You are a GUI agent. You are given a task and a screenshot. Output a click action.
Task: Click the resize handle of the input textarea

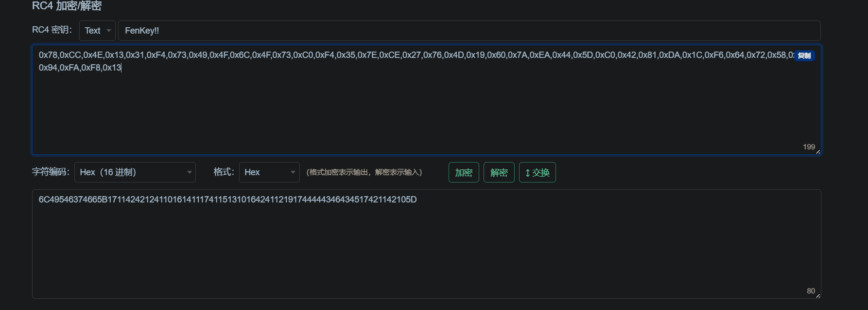818,151
